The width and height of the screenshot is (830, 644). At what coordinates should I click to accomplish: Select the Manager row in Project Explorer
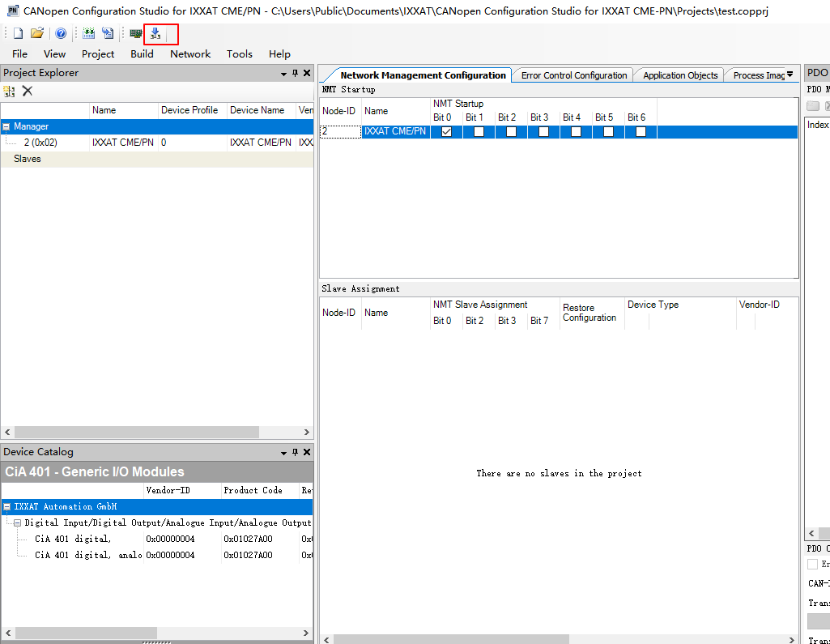tap(156, 126)
